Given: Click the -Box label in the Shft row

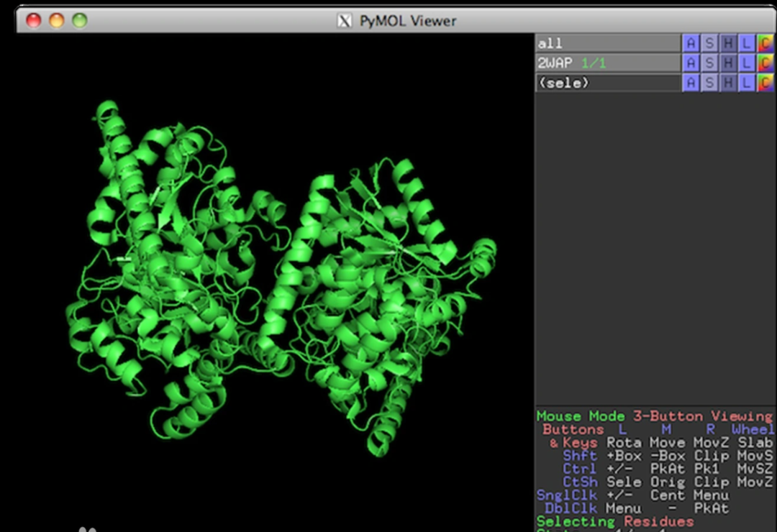Looking at the screenshot, I should [x=667, y=456].
